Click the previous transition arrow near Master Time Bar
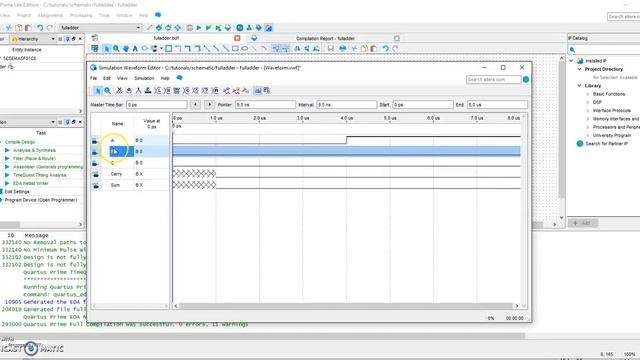This screenshot has height=360, width=640. [195, 105]
